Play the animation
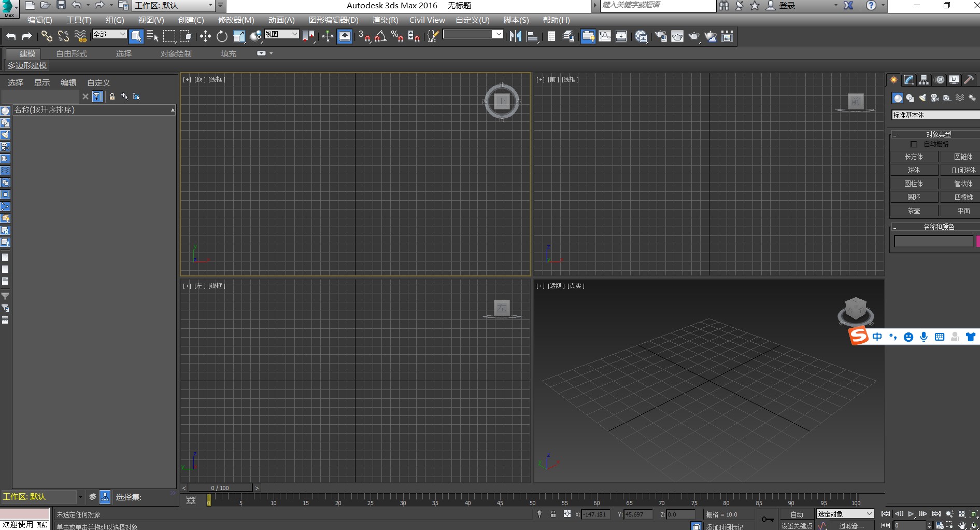980x530 pixels. coord(911,514)
